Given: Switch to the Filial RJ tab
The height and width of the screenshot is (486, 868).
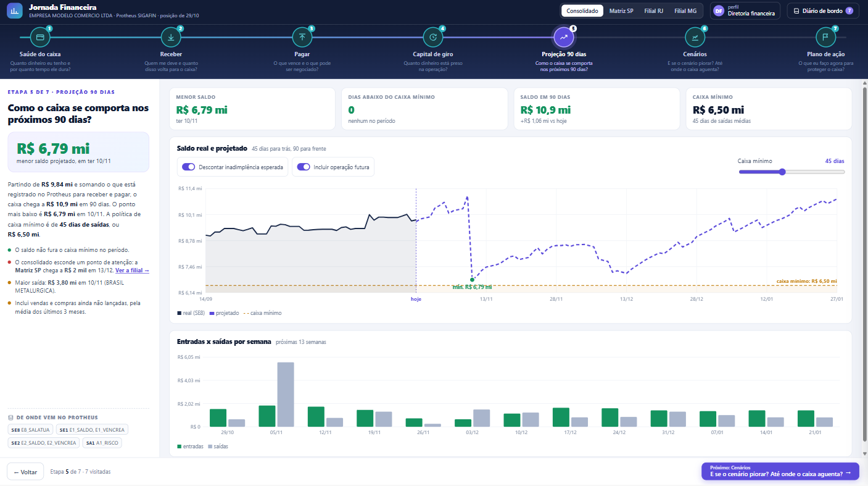Looking at the screenshot, I should (655, 11).
